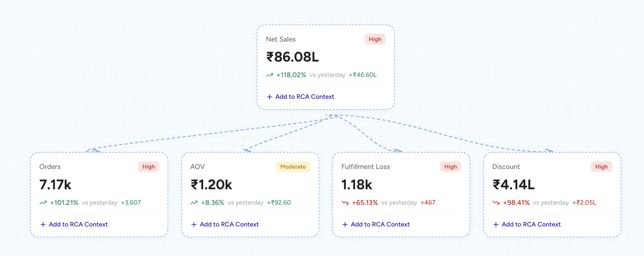644x256 pixels.
Task: Click the upward trend icon in AOV card
Action: click(194, 203)
